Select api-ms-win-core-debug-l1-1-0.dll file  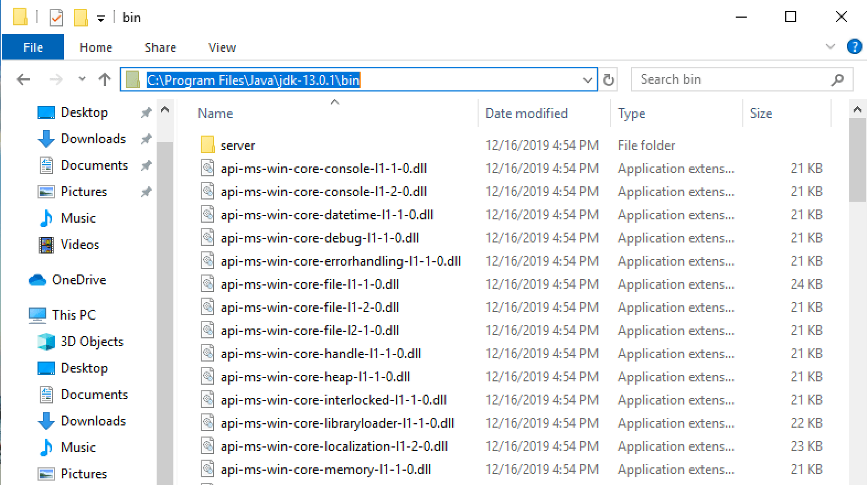coord(320,238)
